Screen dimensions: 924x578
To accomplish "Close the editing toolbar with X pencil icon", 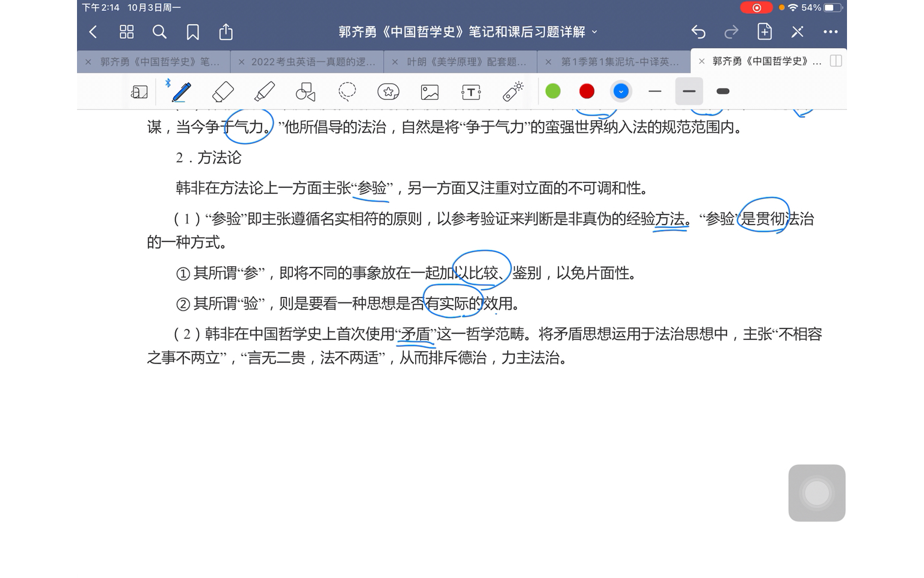I will tap(798, 32).
